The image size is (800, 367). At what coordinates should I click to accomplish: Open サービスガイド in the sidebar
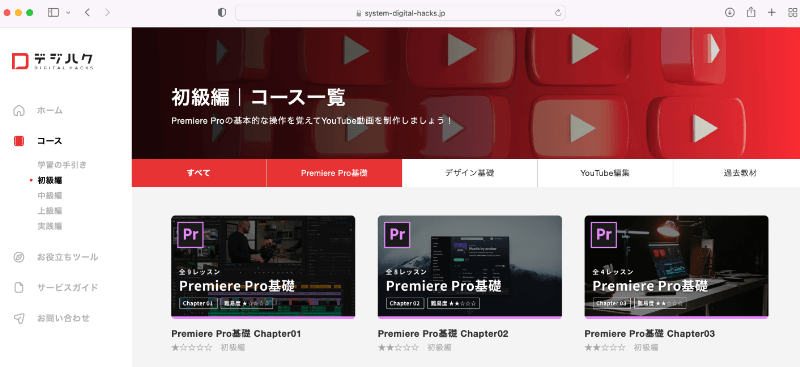68,287
